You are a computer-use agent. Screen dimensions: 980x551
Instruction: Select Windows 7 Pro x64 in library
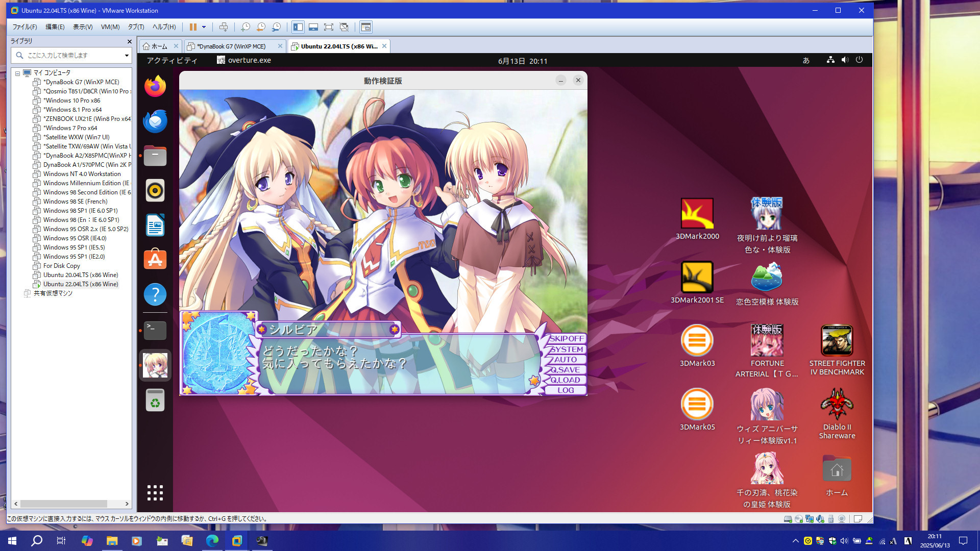(x=70, y=128)
